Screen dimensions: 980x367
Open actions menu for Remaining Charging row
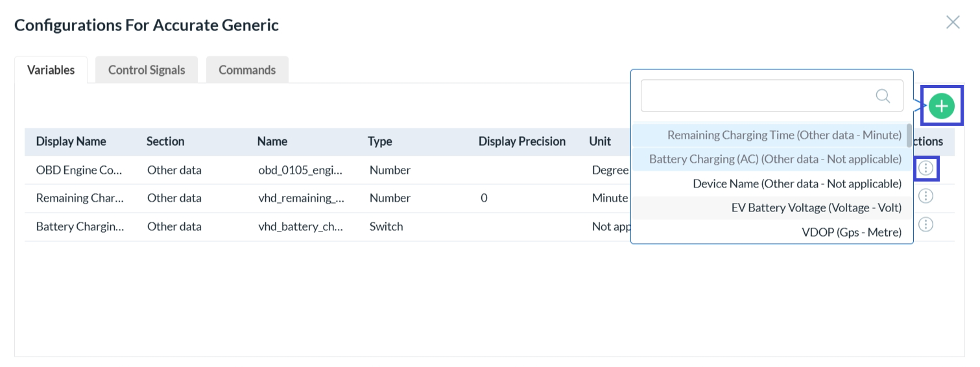(x=926, y=196)
